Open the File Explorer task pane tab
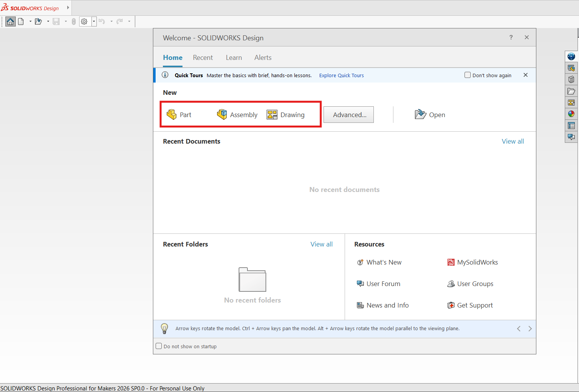Image resolution: width=579 pixels, height=392 pixels. click(x=571, y=91)
